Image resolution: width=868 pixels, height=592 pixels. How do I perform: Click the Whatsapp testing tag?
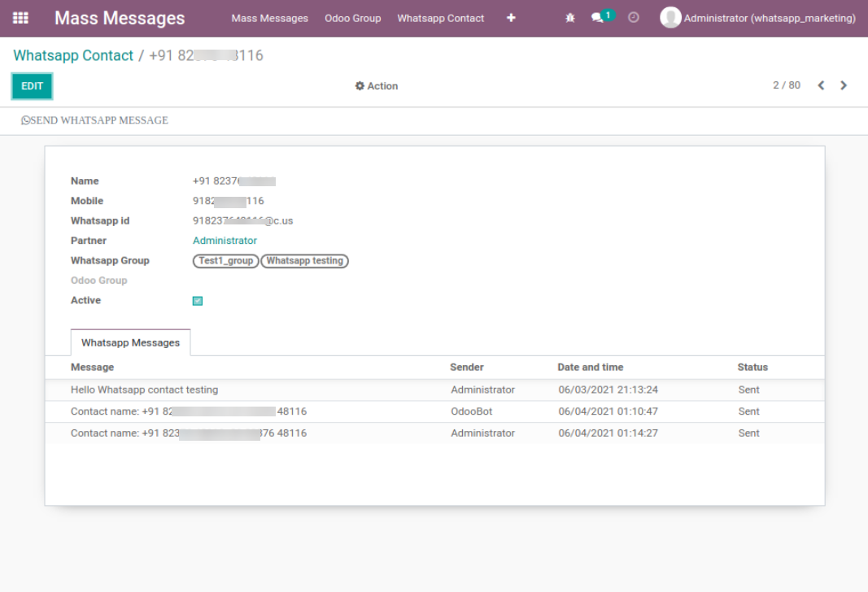[304, 260]
